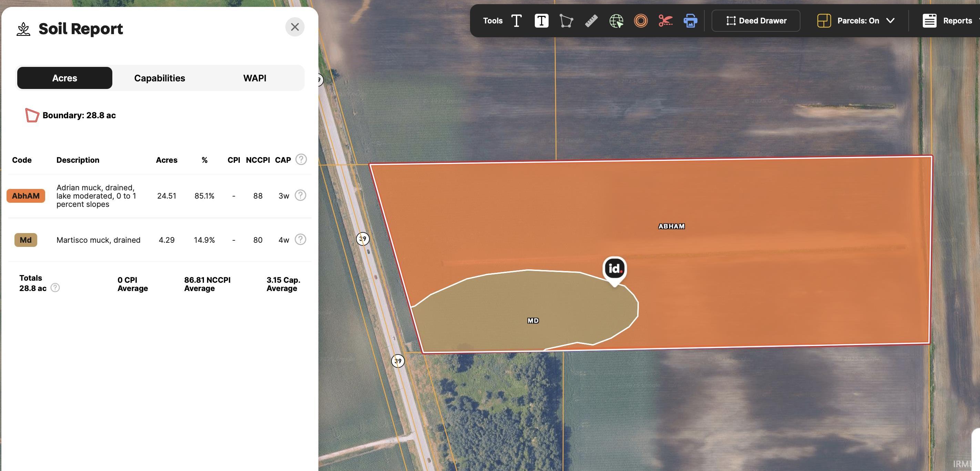Click the globe pointer tool icon
Screen dimensions: 980x471
(x=616, y=21)
